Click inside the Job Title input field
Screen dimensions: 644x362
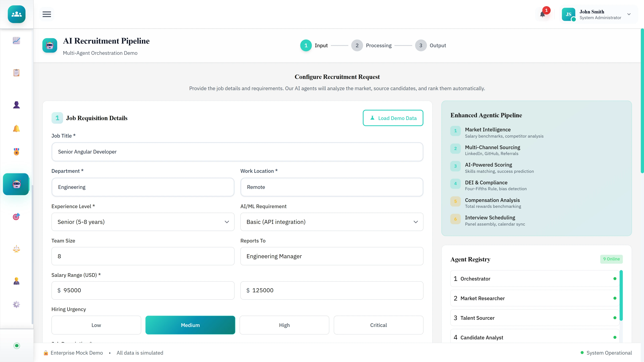pos(237,152)
